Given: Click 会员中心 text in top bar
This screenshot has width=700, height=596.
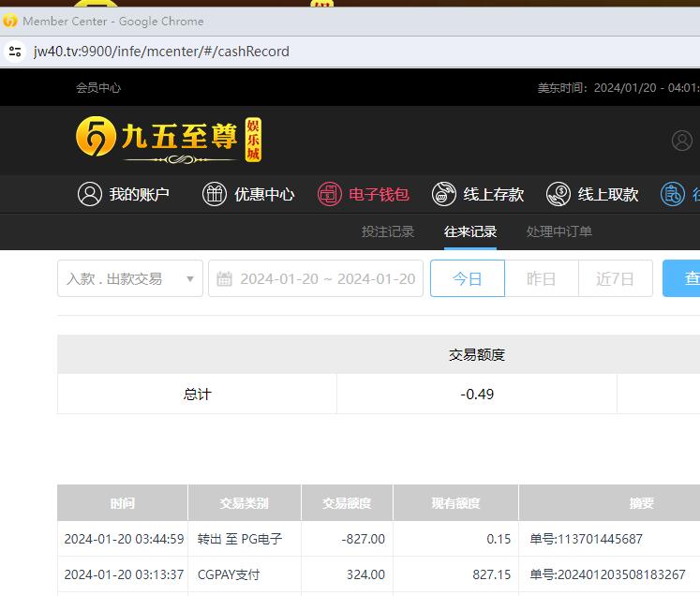Looking at the screenshot, I should pyautogui.click(x=98, y=87).
